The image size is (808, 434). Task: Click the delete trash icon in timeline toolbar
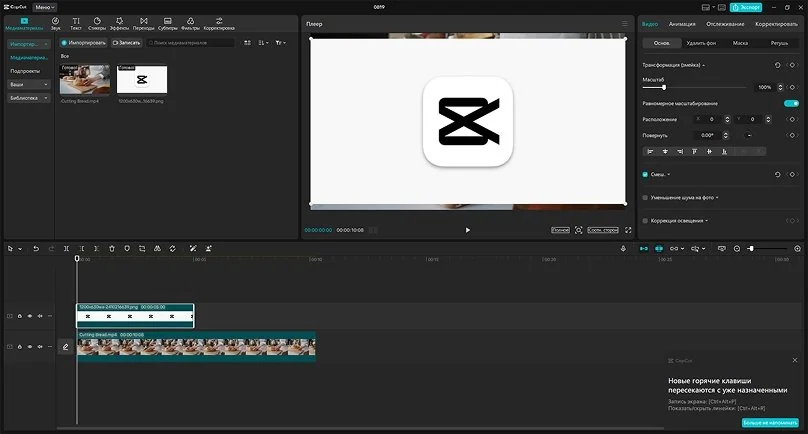click(x=112, y=248)
